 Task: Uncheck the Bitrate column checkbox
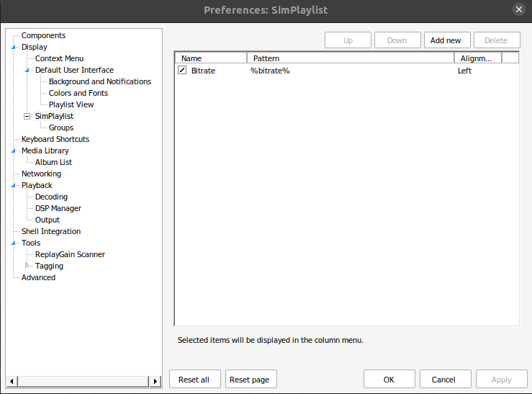click(182, 71)
